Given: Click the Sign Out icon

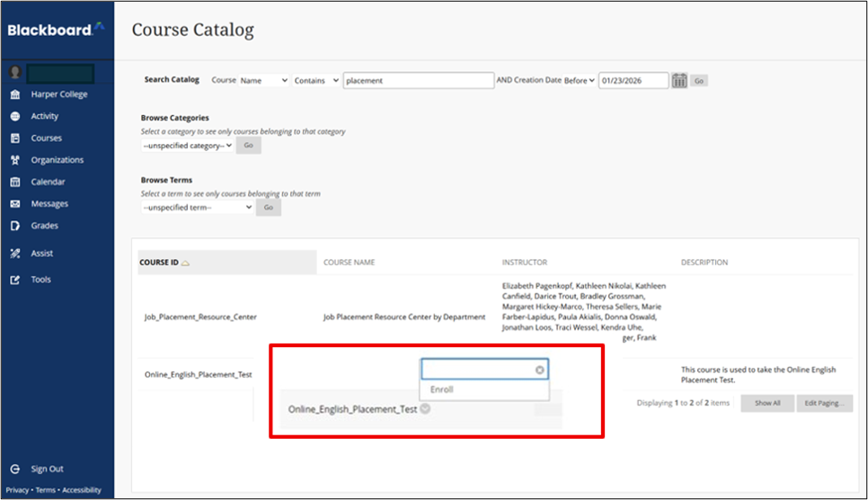Looking at the screenshot, I should 14,469.
